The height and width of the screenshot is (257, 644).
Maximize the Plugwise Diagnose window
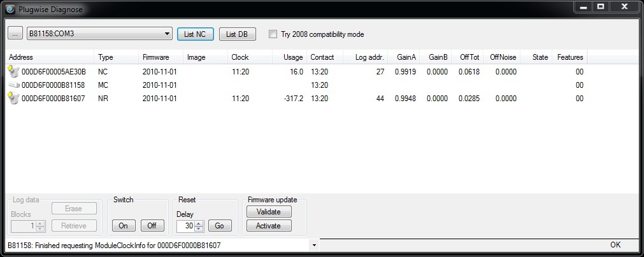point(601,7)
